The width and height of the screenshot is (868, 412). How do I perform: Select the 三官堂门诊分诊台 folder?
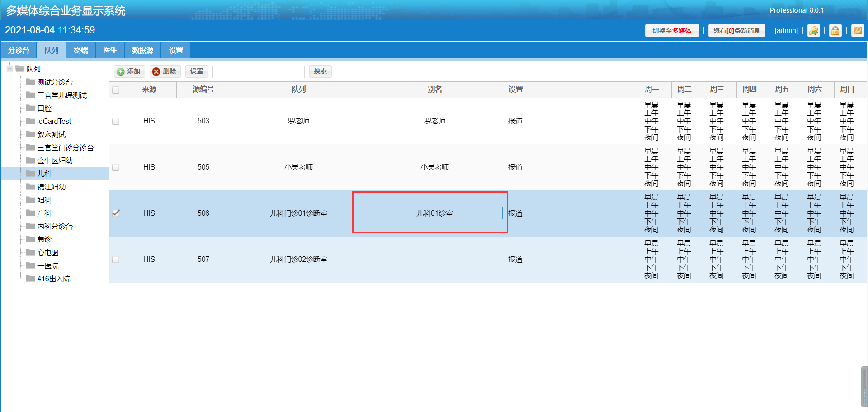65,147
